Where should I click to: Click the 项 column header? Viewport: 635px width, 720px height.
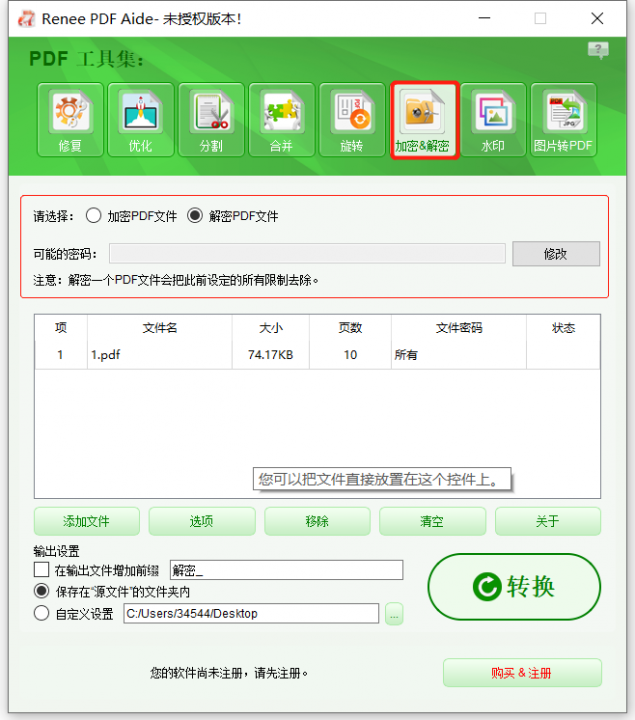click(61, 328)
